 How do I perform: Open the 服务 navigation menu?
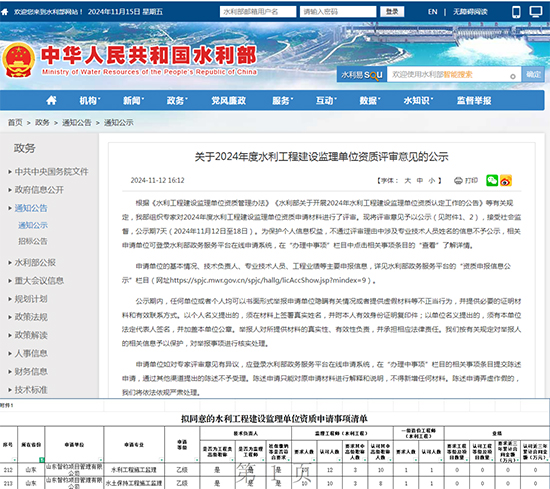tap(282, 101)
